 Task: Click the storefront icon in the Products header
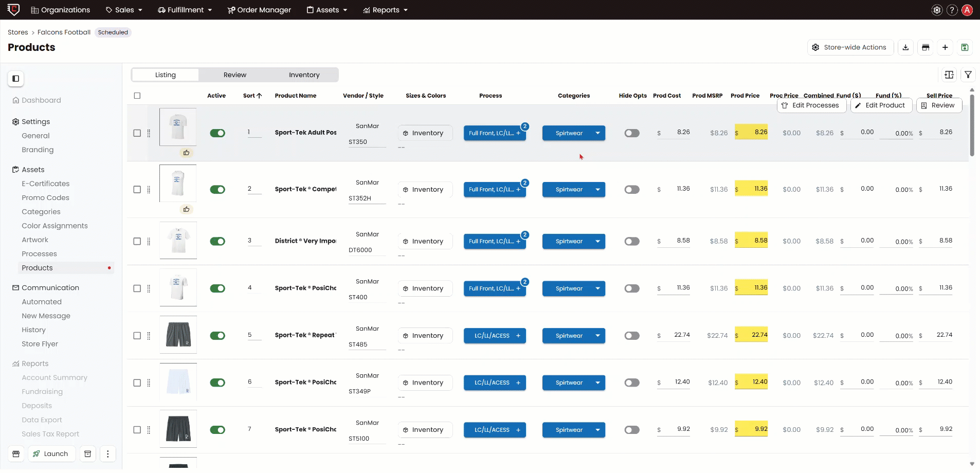tap(925, 47)
